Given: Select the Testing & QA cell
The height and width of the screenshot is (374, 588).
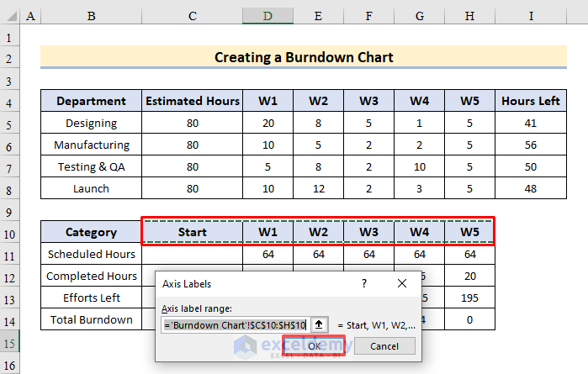Looking at the screenshot, I should pos(91,167).
